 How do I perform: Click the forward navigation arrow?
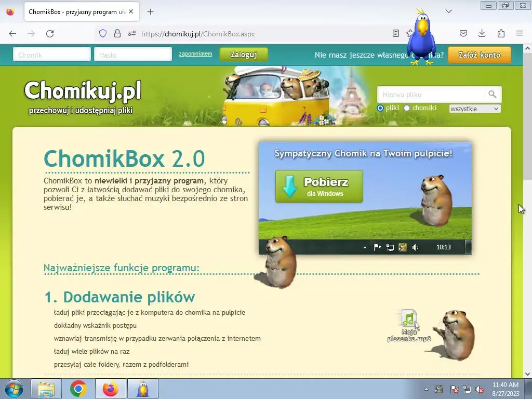(31, 34)
